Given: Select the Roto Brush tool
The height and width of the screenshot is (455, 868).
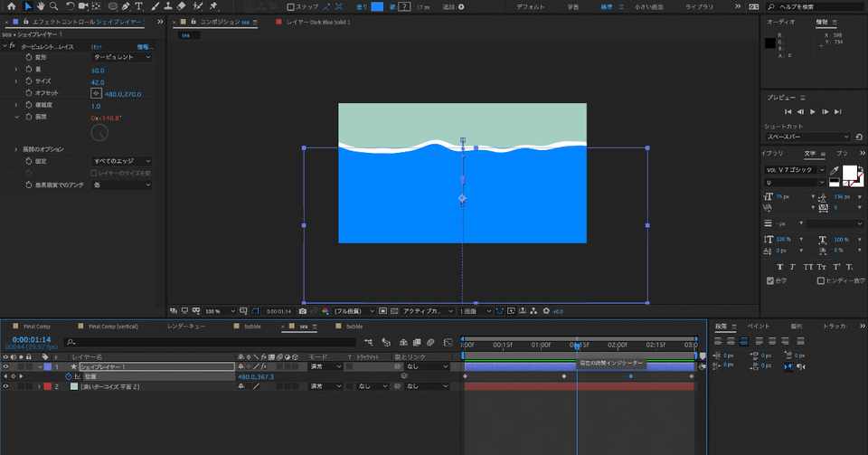Looking at the screenshot, I should point(198,6).
